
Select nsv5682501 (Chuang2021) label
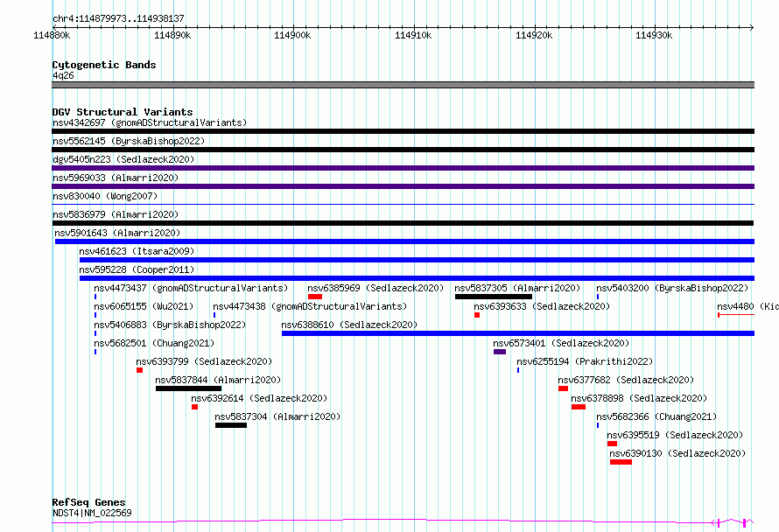(x=154, y=343)
